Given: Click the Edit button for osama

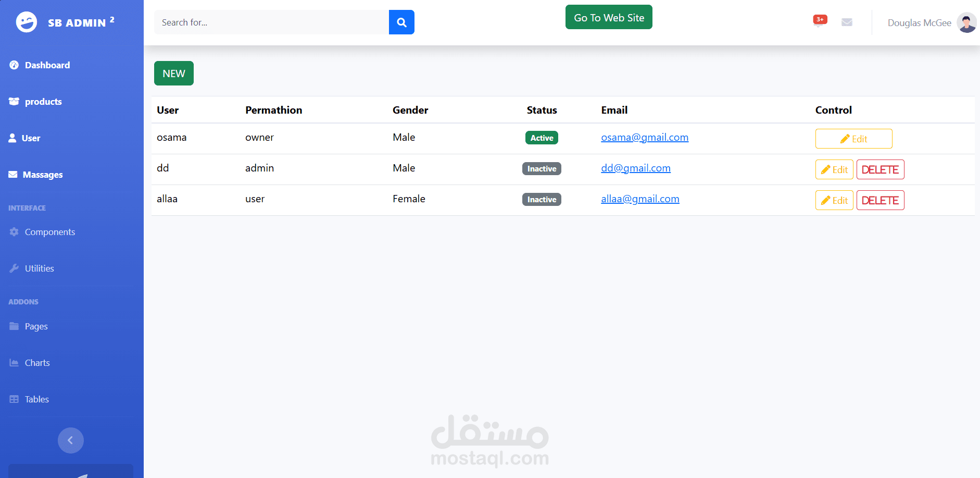Looking at the screenshot, I should [x=853, y=139].
